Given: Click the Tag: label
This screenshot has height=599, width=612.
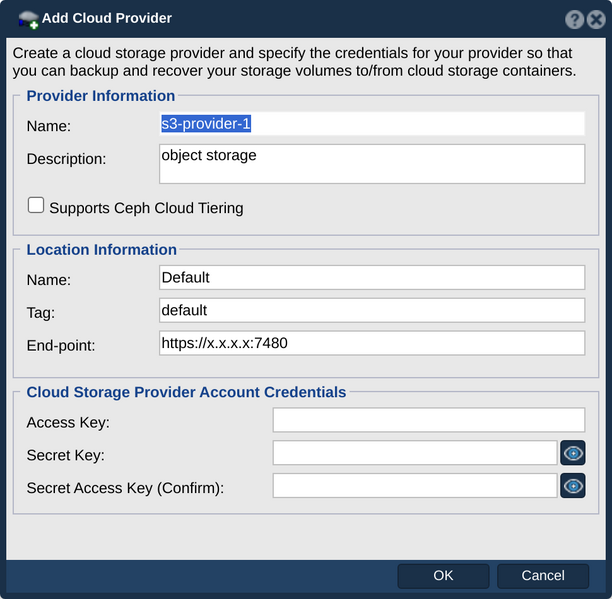Looking at the screenshot, I should (x=41, y=313).
